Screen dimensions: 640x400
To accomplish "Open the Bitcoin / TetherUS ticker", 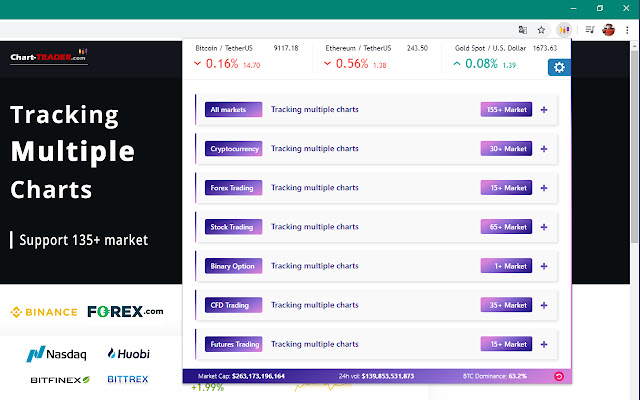I will (224, 48).
